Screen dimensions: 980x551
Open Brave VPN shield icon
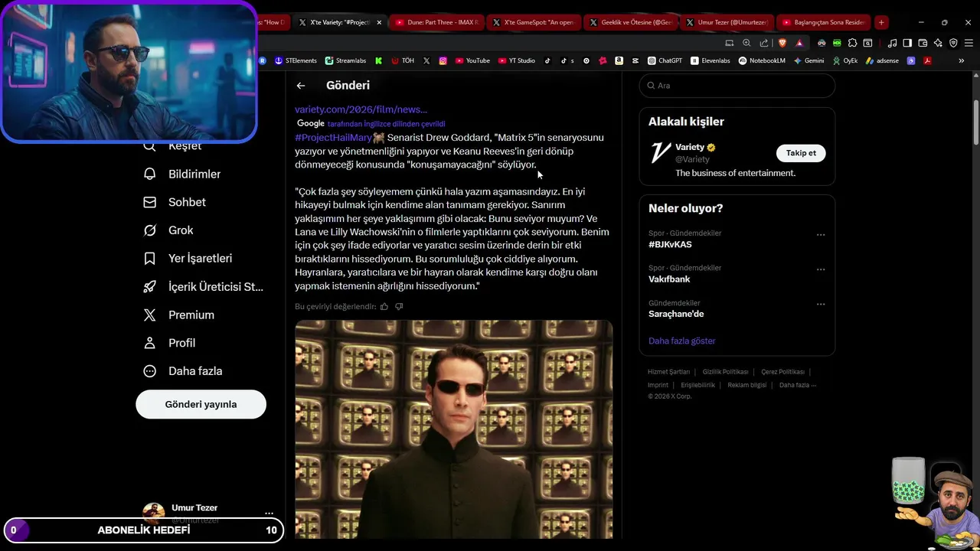(x=953, y=43)
